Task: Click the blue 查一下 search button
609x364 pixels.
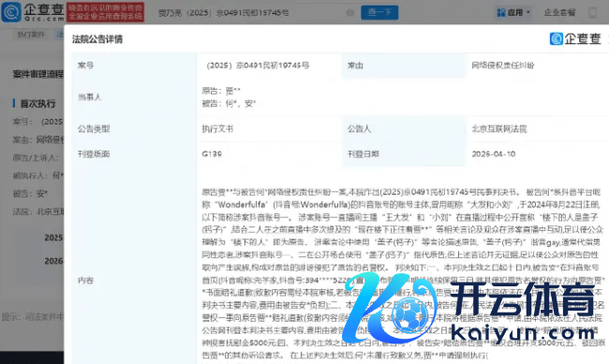Action: point(379,12)
